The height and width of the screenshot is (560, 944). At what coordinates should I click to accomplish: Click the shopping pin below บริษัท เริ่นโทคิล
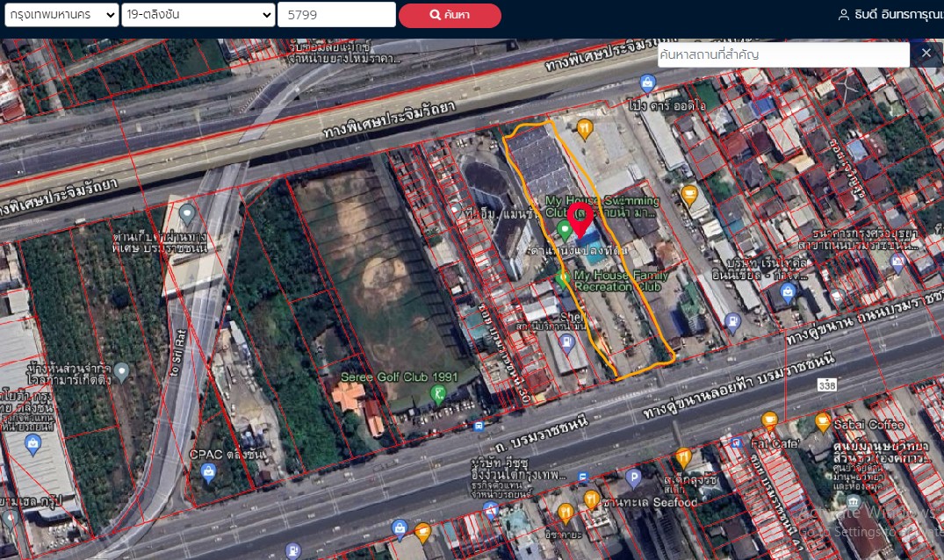tap(788, 293)
